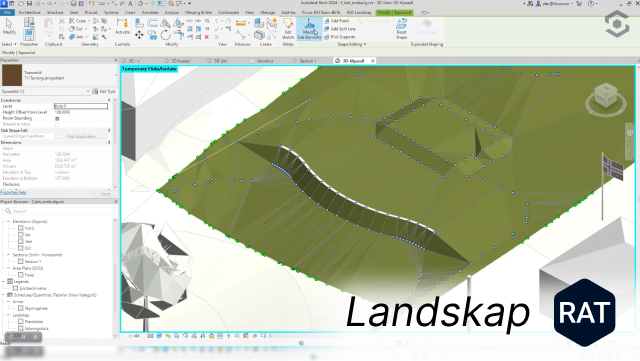The height and width of the screenshot is (361, 640).
Task: Open the Properties help link
Action: click(x=13, y=192)
